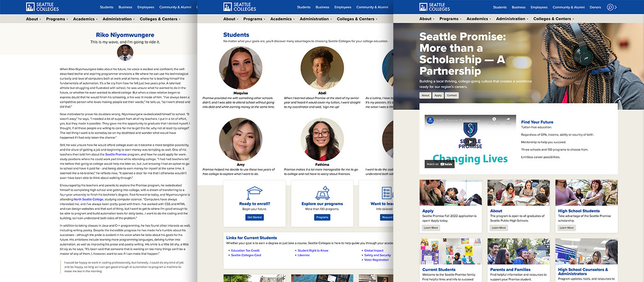Open the Student Right to Know link
Image resolution: width=644 pixels, height=282 pixels.
pyautogui.click(x=313, y=250)
